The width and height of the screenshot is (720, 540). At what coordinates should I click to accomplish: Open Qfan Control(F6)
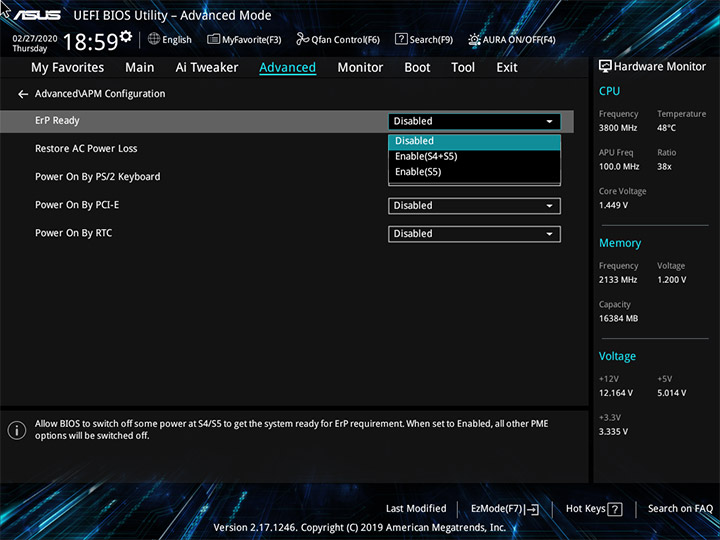[x=338, y=39]
